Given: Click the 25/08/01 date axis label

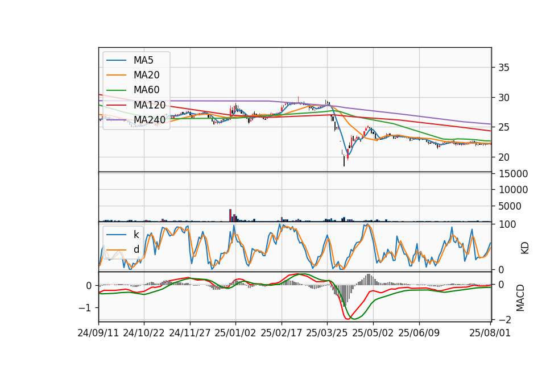Looking at the screenshot, I should pyautogui.click(x=490, y=333).
